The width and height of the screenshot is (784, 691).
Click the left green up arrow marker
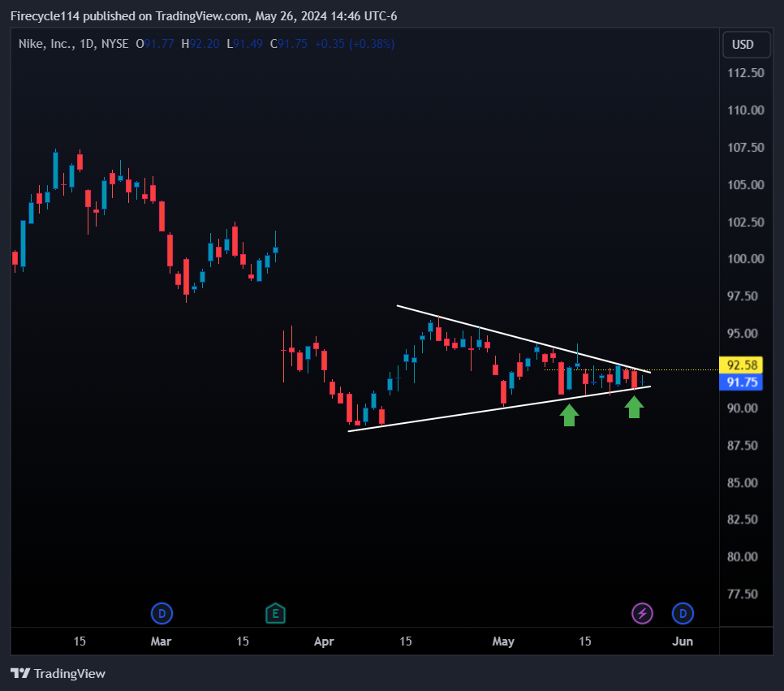pos(569,415)
